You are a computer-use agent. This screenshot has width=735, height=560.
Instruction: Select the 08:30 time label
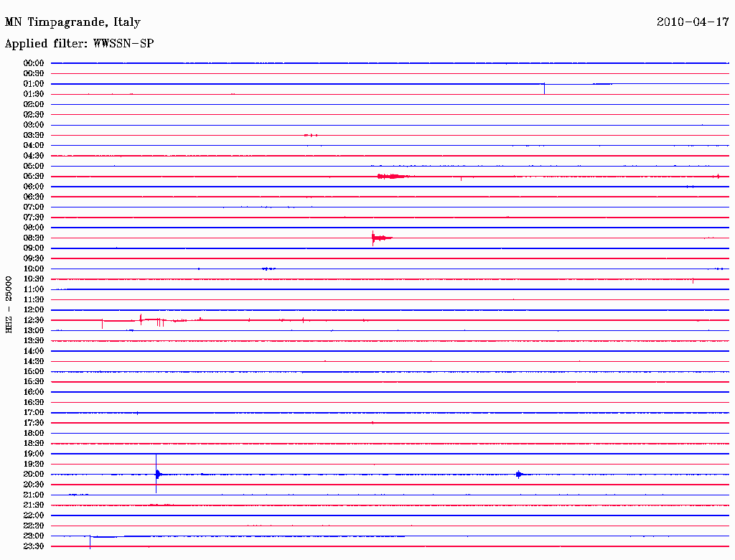coord(34,238)
